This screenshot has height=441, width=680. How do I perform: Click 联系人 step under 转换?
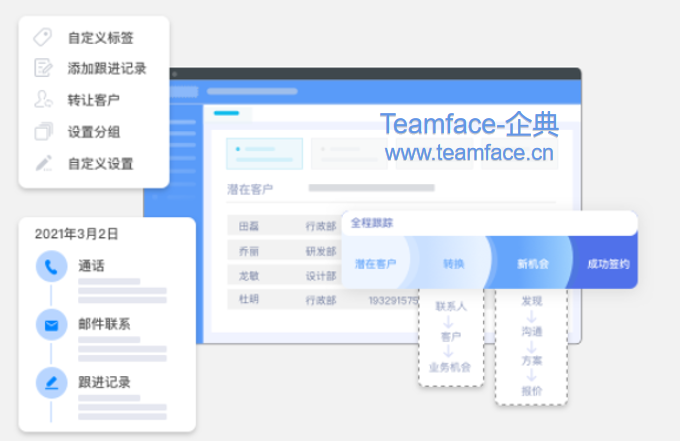click(451, 306)
